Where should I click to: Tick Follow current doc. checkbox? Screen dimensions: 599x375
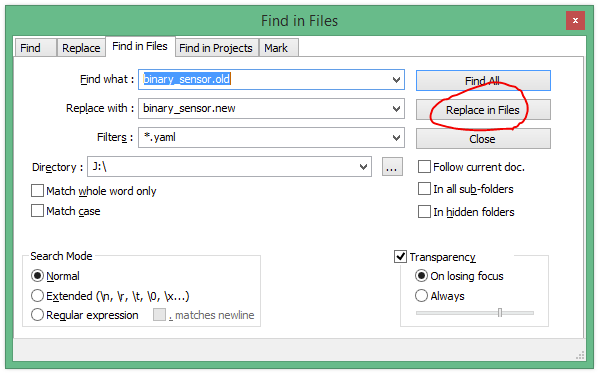pyautogui.click(x=424, y=167)
